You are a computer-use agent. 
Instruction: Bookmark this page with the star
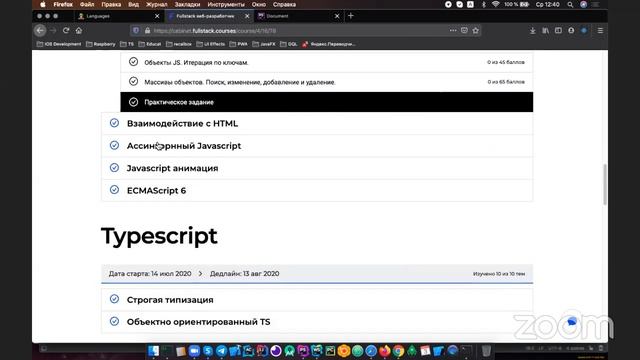pyautogui.click(x=476, y=30)
